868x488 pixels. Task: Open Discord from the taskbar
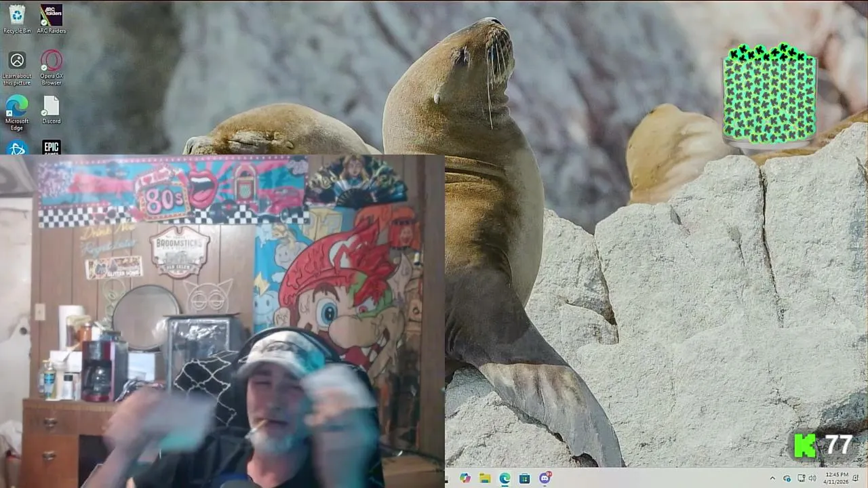(x=545, y=479)
